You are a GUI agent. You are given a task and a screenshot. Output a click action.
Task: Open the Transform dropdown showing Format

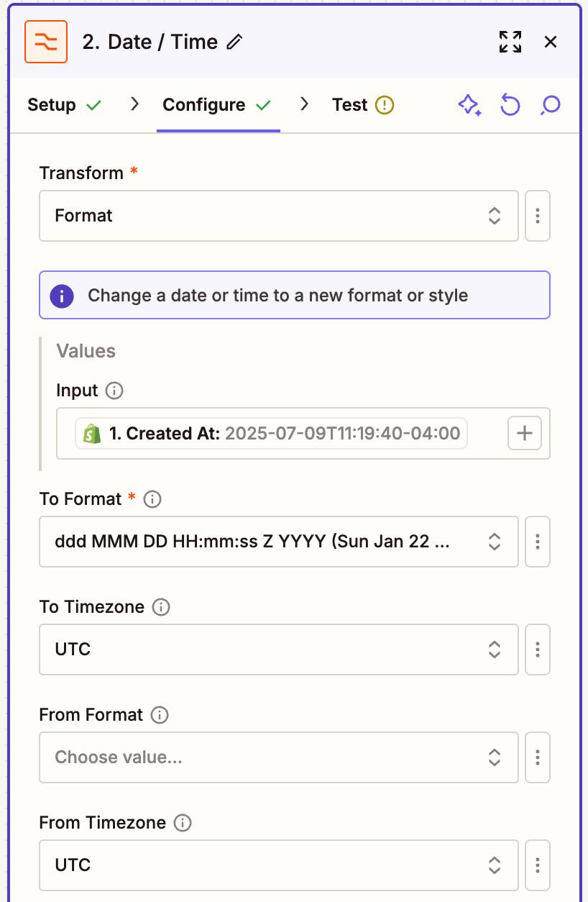[279, 216]
